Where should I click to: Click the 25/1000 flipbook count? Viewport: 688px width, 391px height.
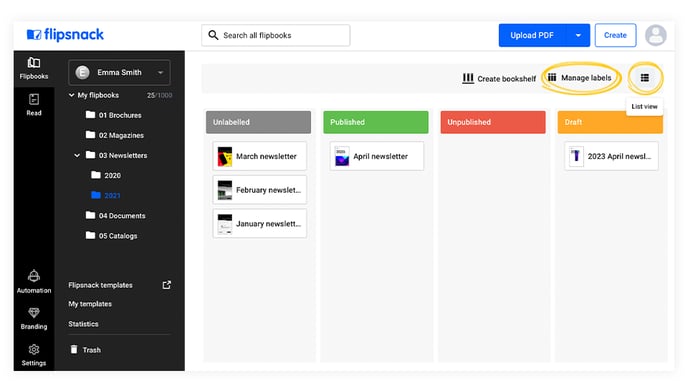pyautogui.click(x=159, y=95)
